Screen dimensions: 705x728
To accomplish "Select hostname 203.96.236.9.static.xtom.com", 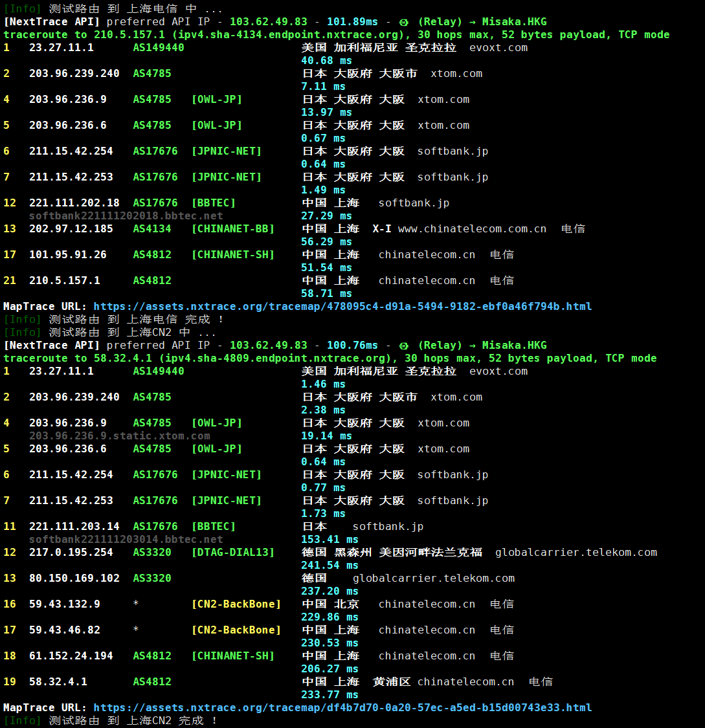I will pos(119,436).
